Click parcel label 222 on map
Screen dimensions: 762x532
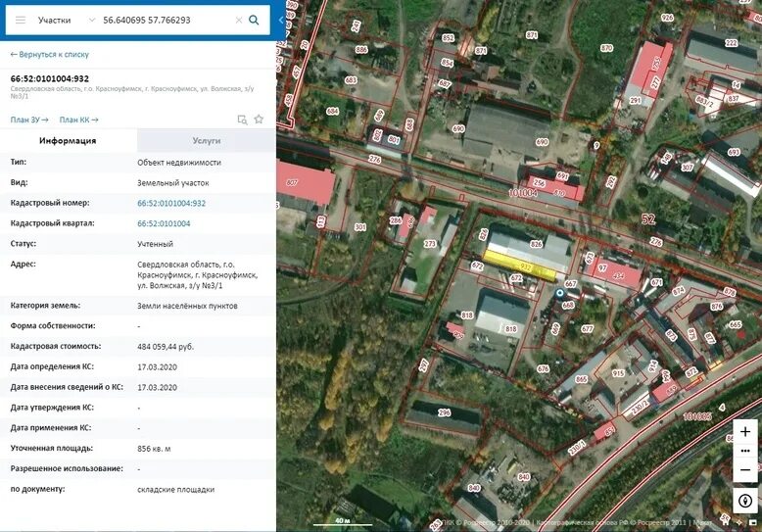[732, 43]
